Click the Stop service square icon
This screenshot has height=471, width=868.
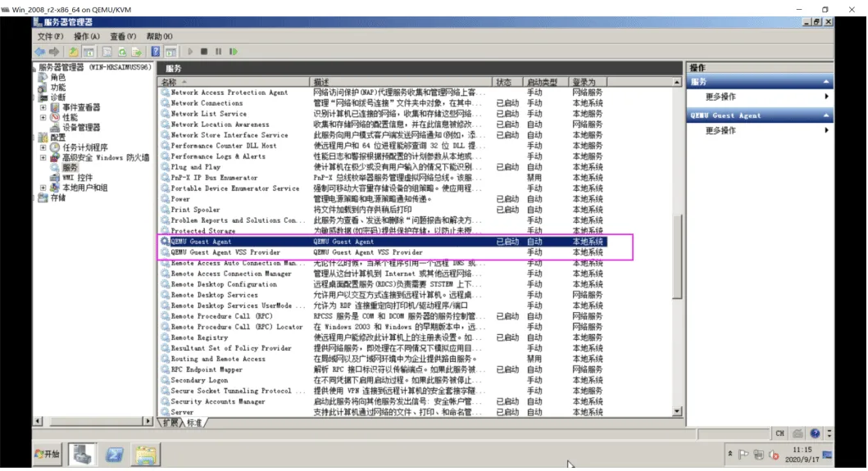[204, 52]
